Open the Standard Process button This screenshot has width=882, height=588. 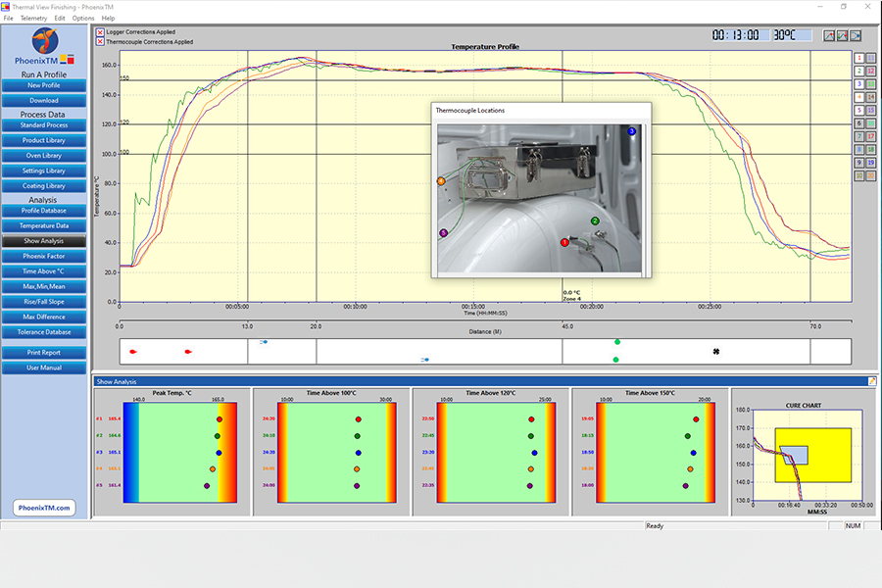(44, 125)
